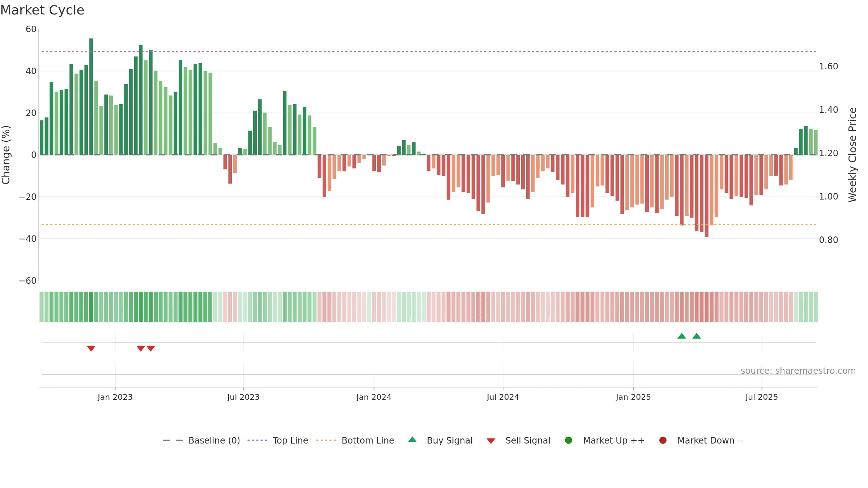
Task: Click the 0.80 price tick label
Action: click(x=829, y=240)
